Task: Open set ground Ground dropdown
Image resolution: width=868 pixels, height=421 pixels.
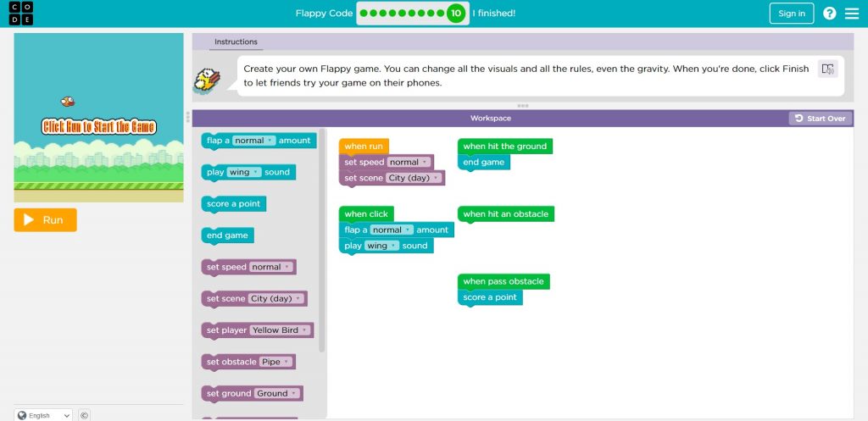Action: (x=277, y=393)
